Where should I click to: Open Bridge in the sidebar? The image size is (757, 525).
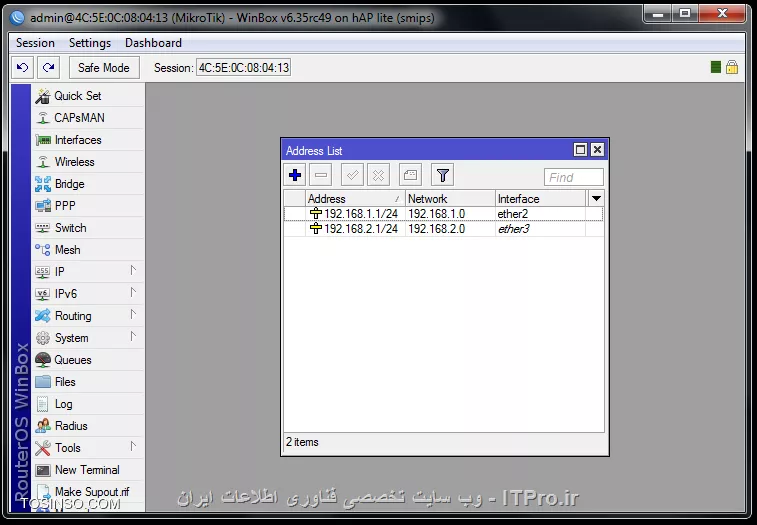(x=88, y=184)
